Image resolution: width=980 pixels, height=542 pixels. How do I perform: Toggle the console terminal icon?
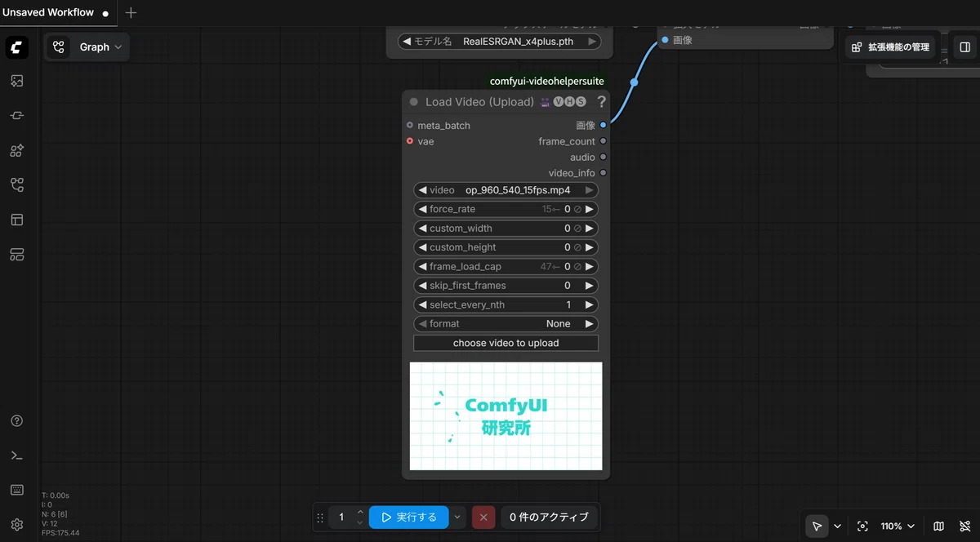coord(16,455)
